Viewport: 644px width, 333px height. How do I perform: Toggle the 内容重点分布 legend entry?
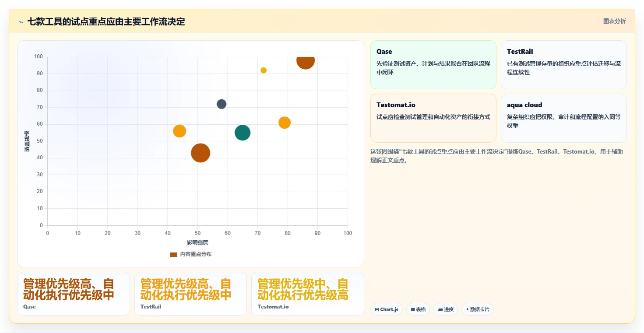[x=191, y=254]
